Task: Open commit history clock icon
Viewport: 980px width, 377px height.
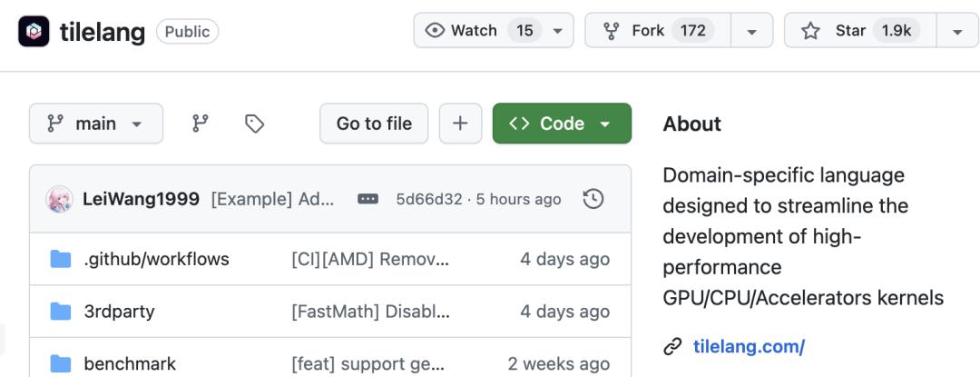Action: pyautogui.click(x=593, y=199)
